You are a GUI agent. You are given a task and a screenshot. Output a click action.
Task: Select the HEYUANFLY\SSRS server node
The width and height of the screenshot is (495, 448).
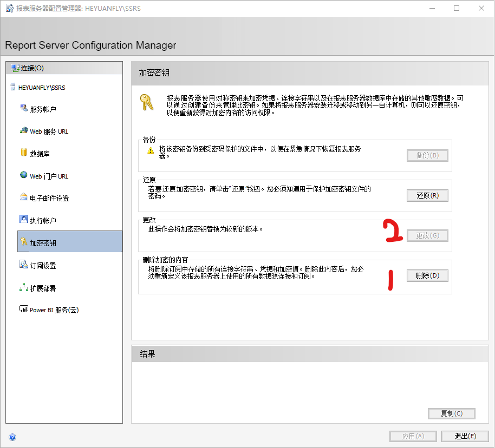(x=42, y=88)
